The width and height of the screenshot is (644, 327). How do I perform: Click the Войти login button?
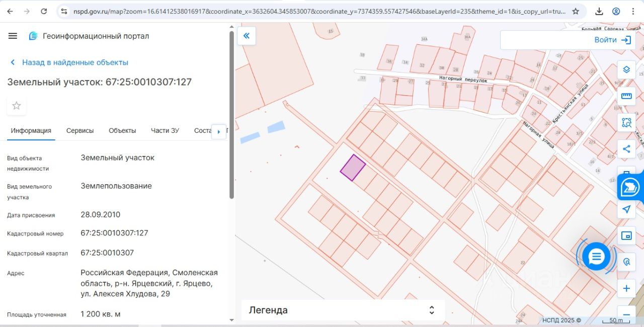click(613, 40)
